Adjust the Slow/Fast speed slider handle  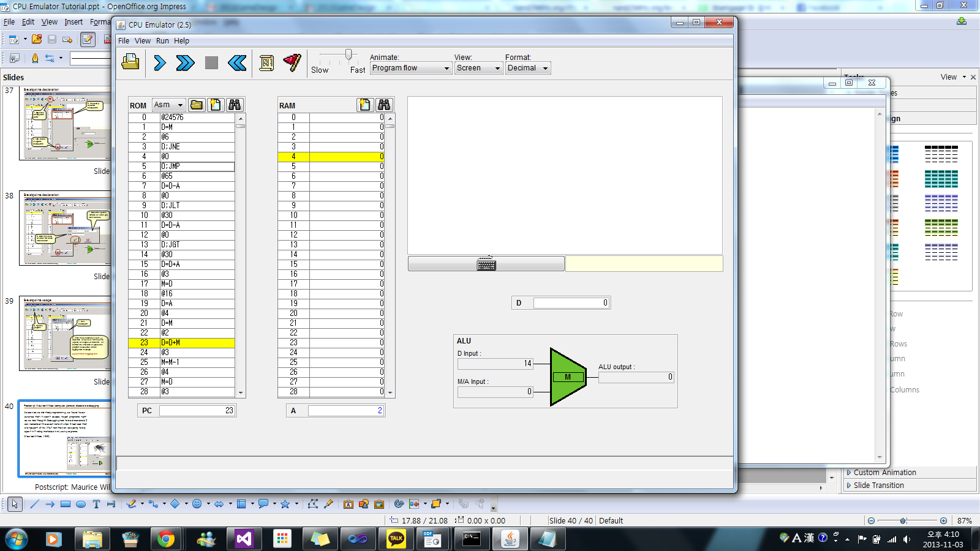pyautogui.click(x=349, y=54)
